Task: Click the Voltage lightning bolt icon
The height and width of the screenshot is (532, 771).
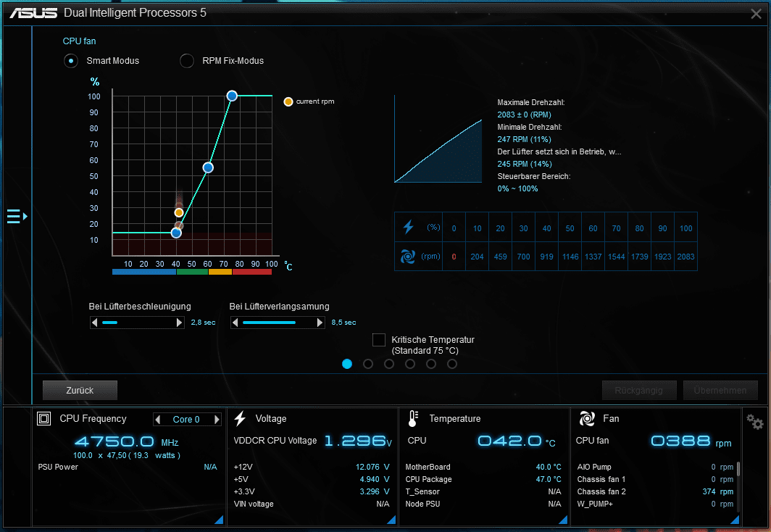Action: point(240,418)
